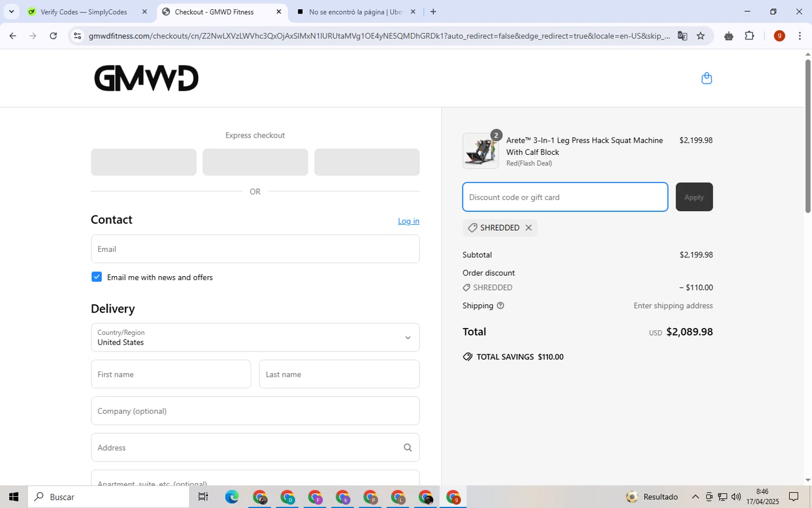Click the Meet Now camera tray icon
Viewport: 812px width, 508px height.
pos(709,497)
